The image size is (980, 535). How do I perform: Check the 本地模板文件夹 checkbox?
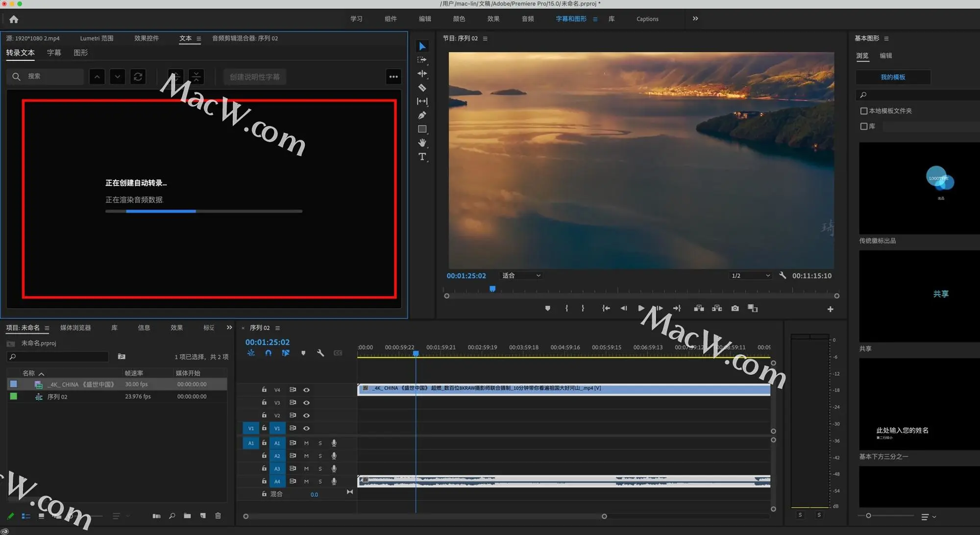(x=864, y=111)
